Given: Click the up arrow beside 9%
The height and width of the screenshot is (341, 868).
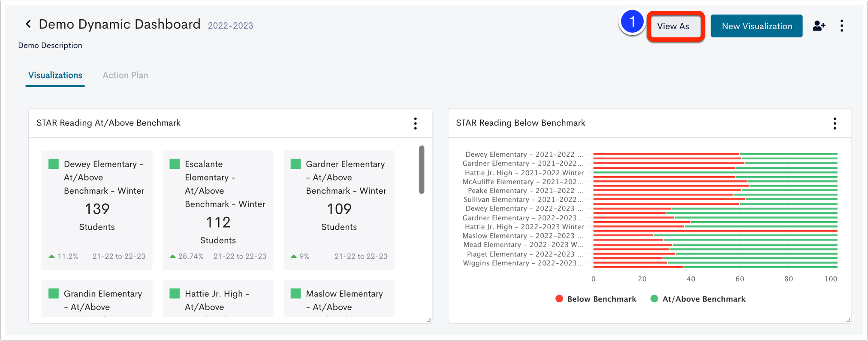Looking at the screenshot, I should pyautogui.click(x=294, y=256).
